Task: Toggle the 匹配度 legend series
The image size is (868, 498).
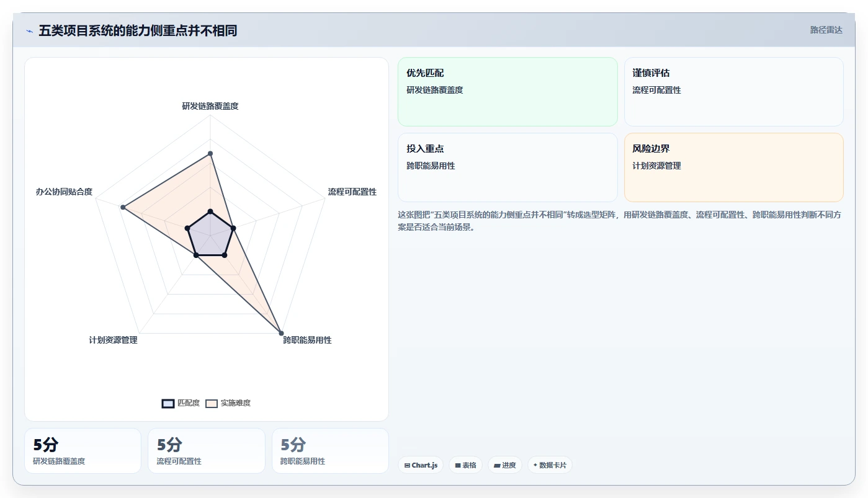Action: tap(181, 403)
